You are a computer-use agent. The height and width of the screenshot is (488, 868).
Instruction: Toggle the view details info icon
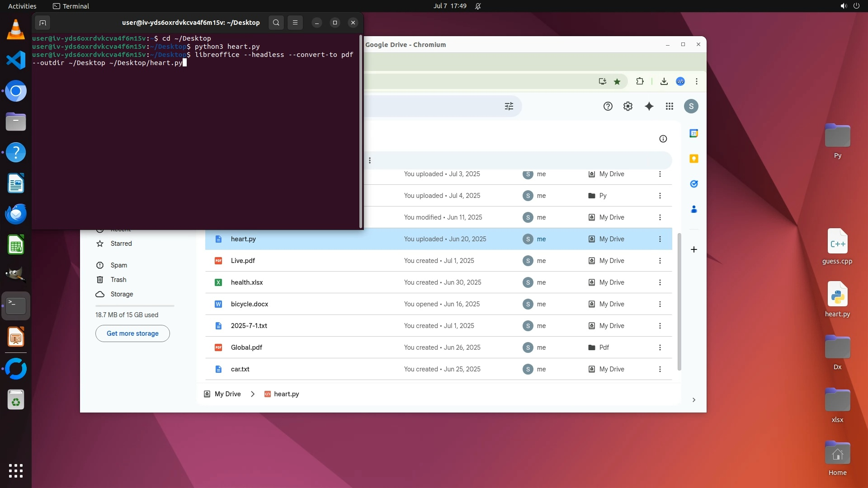[663, 139]
